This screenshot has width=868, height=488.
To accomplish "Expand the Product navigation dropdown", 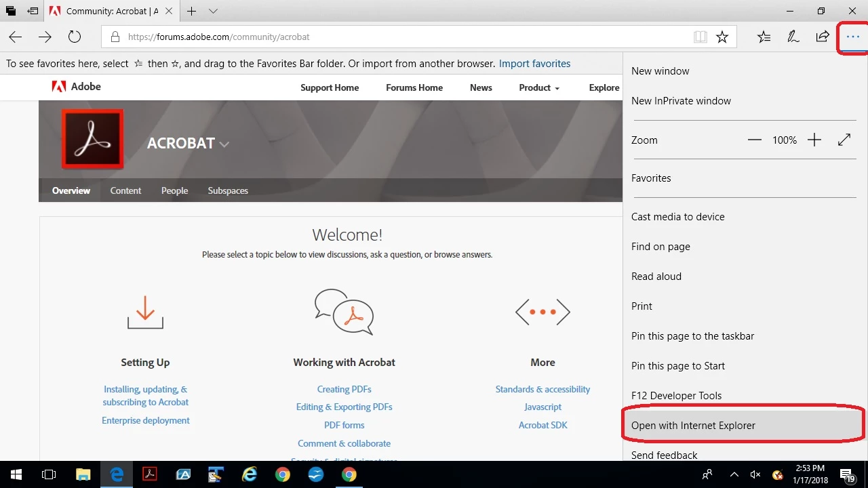I will click(539, 87).
